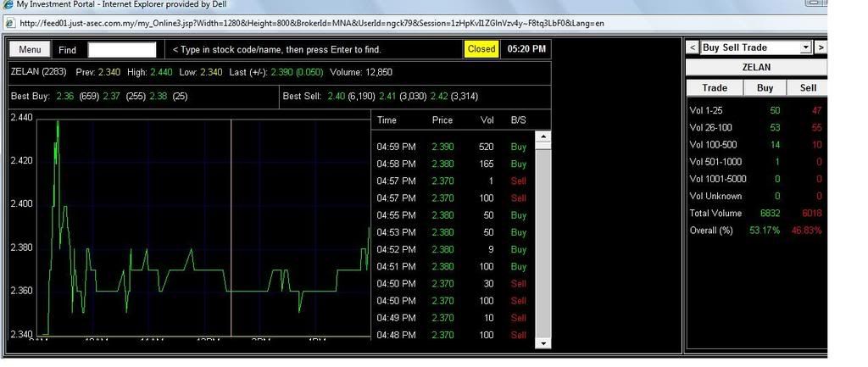Click the Internet Explorer icon in title bar
This screenshot has width=868, height=367.
tap(8, 4)
